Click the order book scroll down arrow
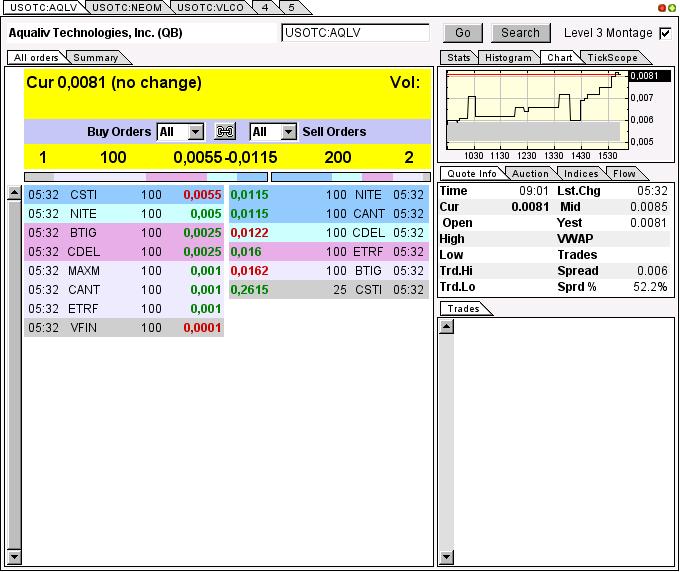The width and height of the screenshot is (680, 572). (14, 556)
